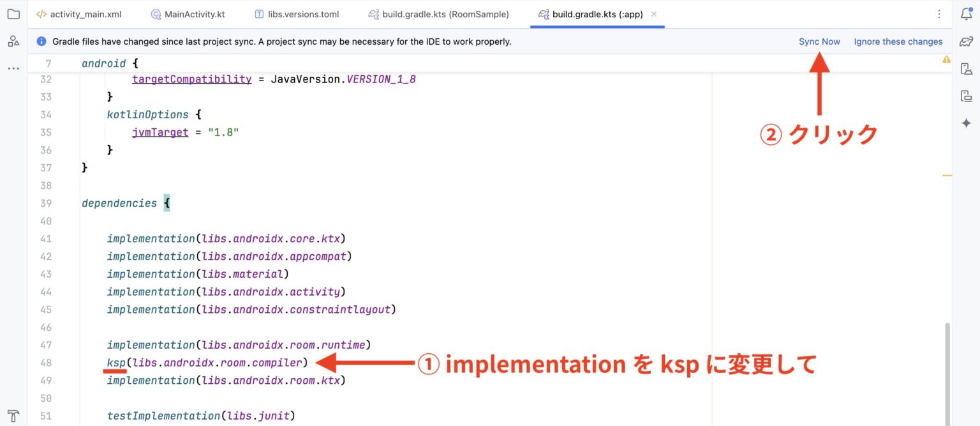Viewport: 980px width, 426px height.
Task: Open the editor tabs more options menu
Action: (939, 14)
